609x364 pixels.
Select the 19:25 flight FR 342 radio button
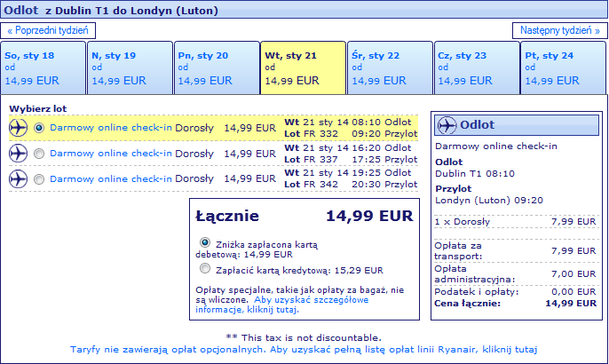click(39, 179)
